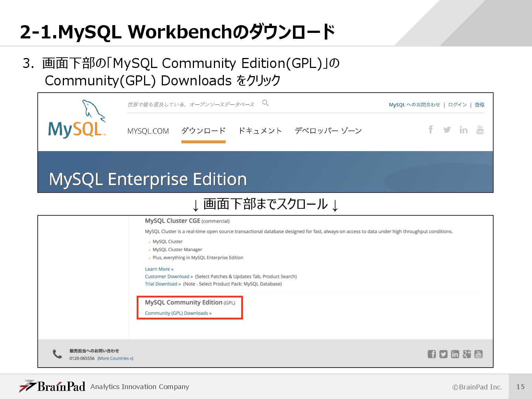This screenshot has height=399, width=532.
Task: Click the slide number 15
Action: click(521, 386)
